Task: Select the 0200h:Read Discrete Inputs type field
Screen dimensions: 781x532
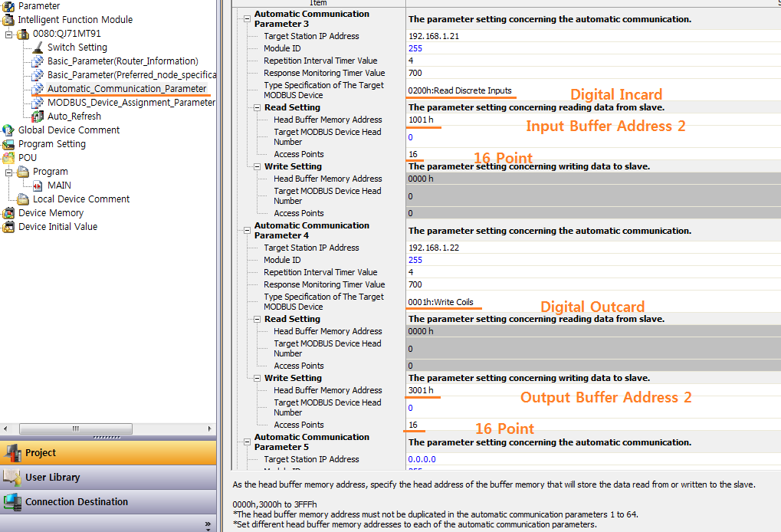Action: (x=460, y=90)
